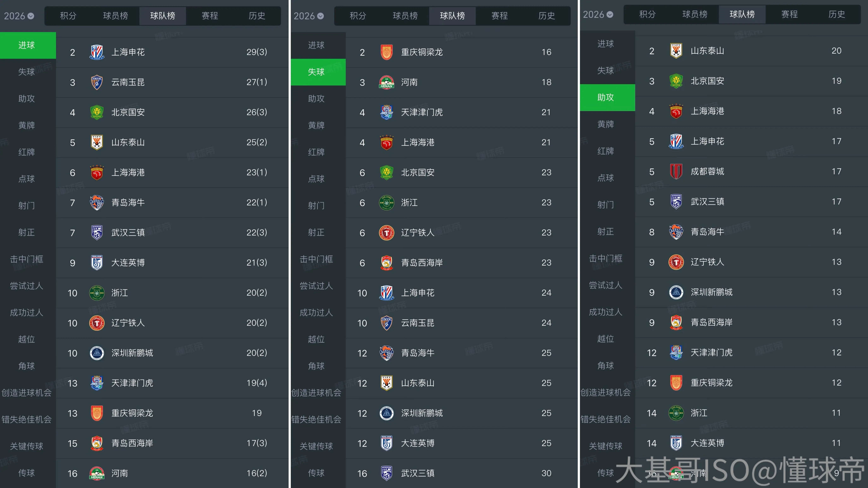Click Shanghai Shenhua crest in goals list
Viewport: 868px width, 488px height.
pyautogui.click(x=97, y=52)
